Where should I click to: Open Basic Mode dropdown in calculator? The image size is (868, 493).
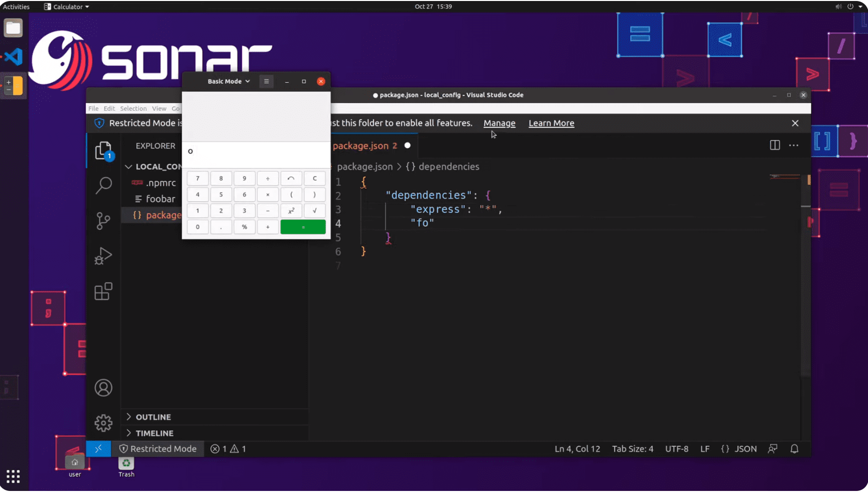click(x=229, y=81)
